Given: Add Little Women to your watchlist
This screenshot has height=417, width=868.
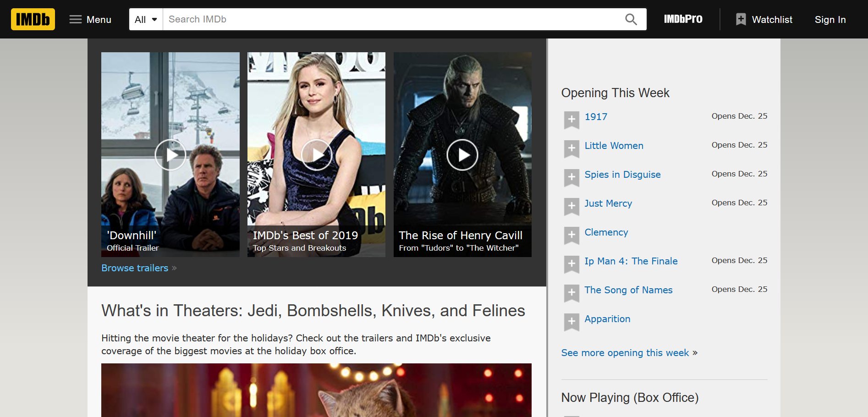Looking at the screenshot, I should [x=571, y=149].
